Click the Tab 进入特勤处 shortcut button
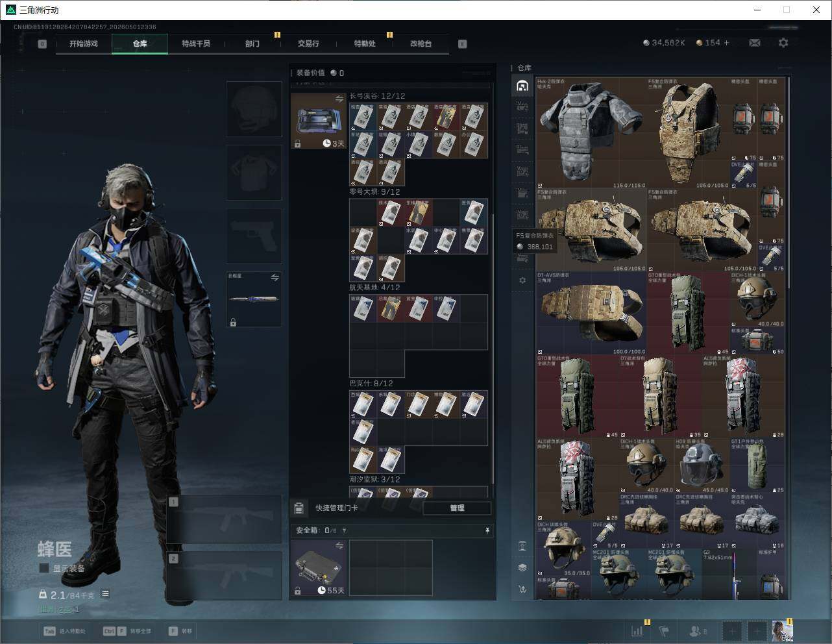Screen dimensions: 832x644 pyautogui.click(x=64, y=631)
